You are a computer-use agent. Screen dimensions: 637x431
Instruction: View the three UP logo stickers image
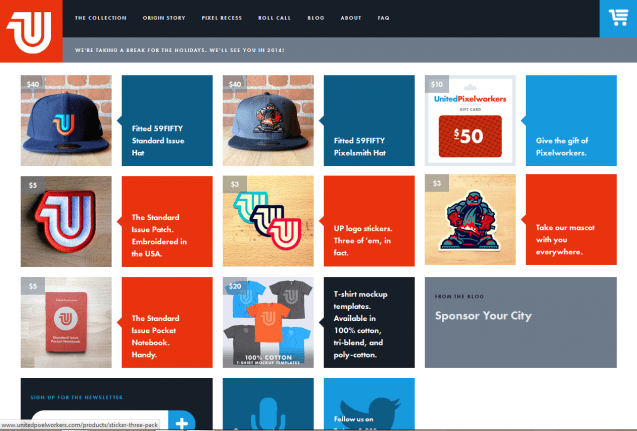[x=268, y=221]
